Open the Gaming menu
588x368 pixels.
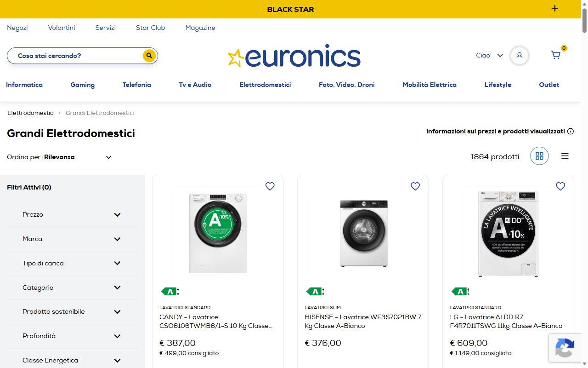point(83,85)
